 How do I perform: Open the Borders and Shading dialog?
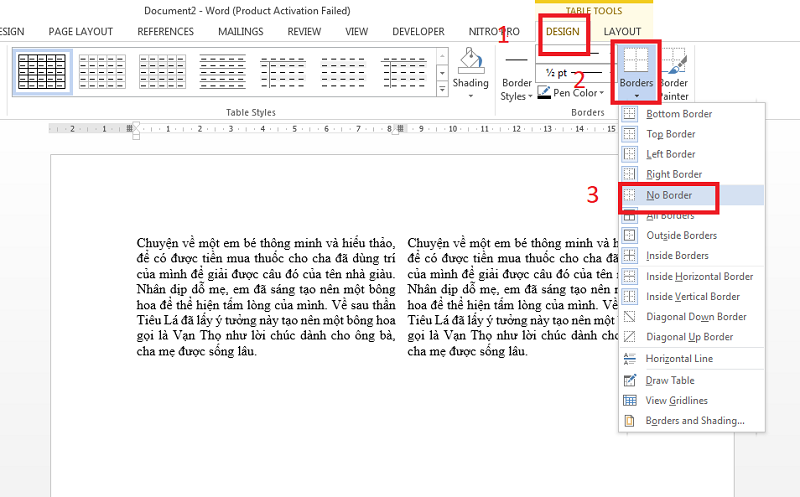691,420
